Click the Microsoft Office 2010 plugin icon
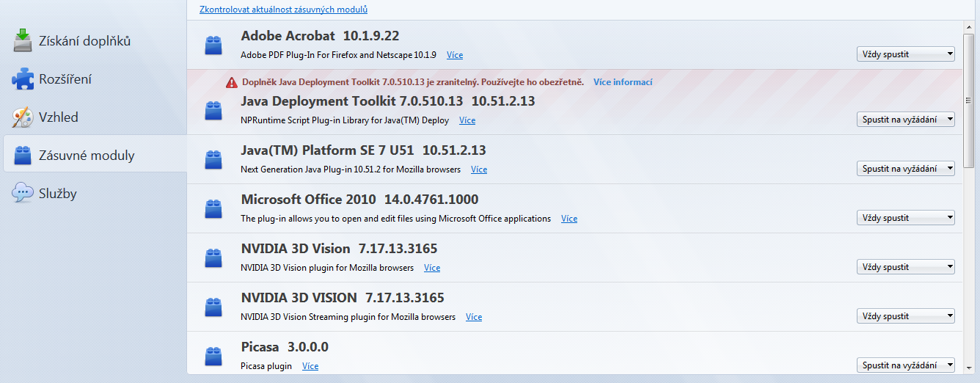Screen dimensions: 980x383 click(x=213, y=209)
